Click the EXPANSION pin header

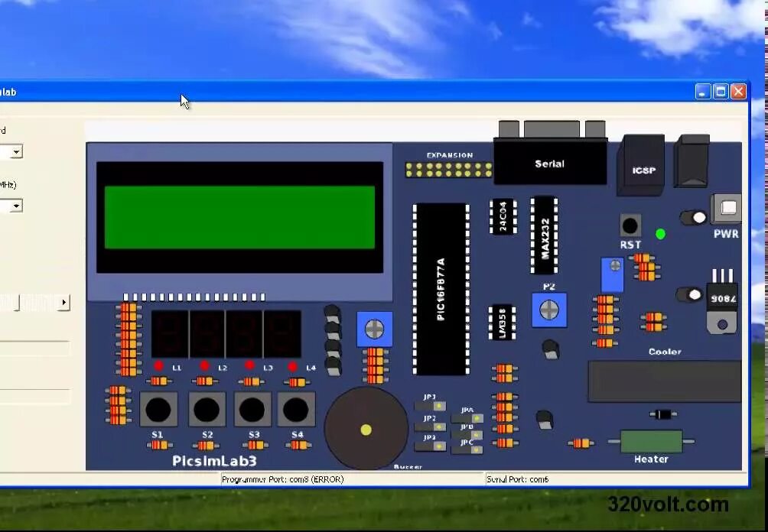(x=449, y=170)
